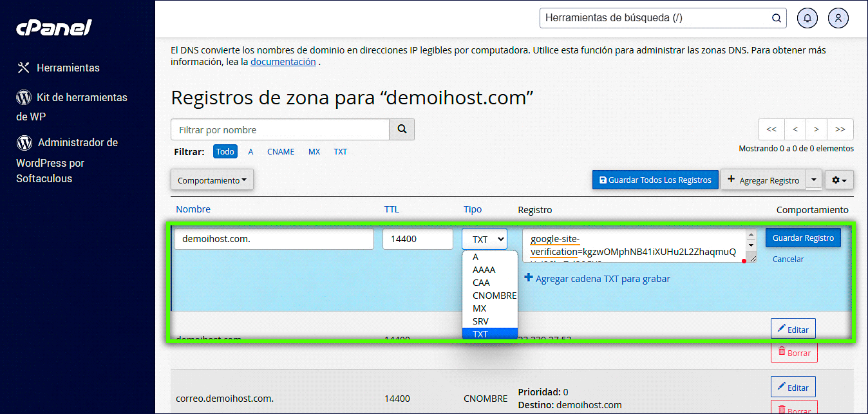Open gear settings dropdown
The height and width of the screenshot is (414, 868).
838,180
